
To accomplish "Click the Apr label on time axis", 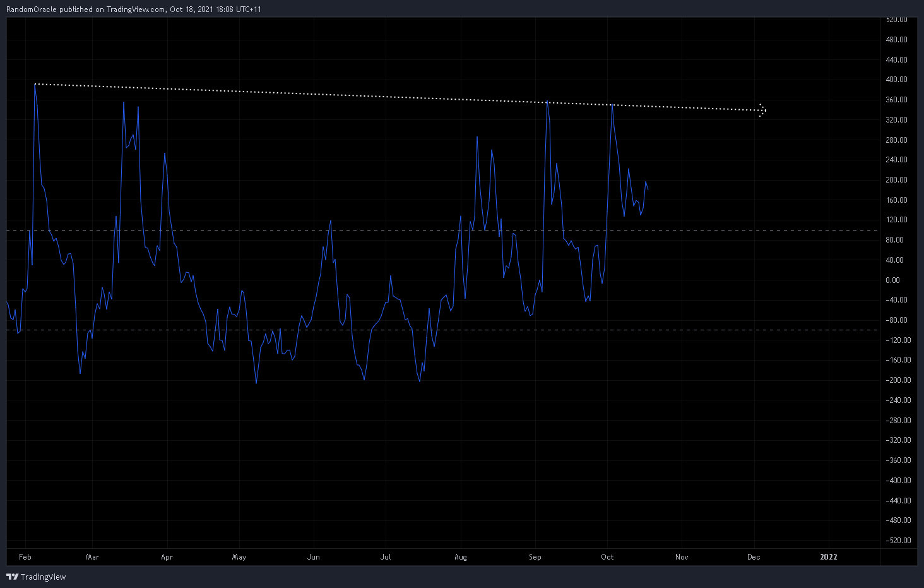I will (167, 557).
